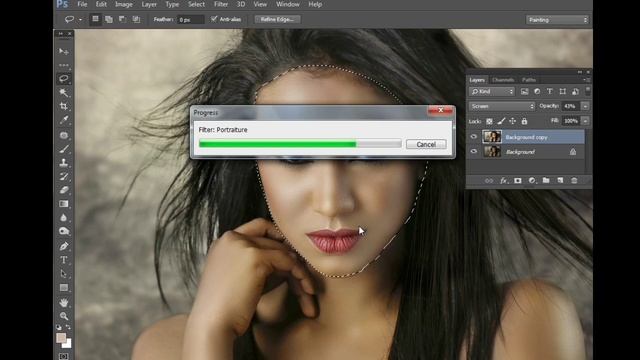Delete layer with trash icon
640x360 pixels.
click(x=574, y=181)
